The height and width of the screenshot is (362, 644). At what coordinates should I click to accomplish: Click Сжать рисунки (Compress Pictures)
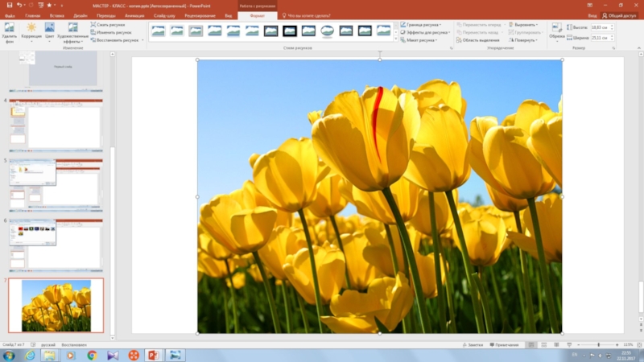109,25
